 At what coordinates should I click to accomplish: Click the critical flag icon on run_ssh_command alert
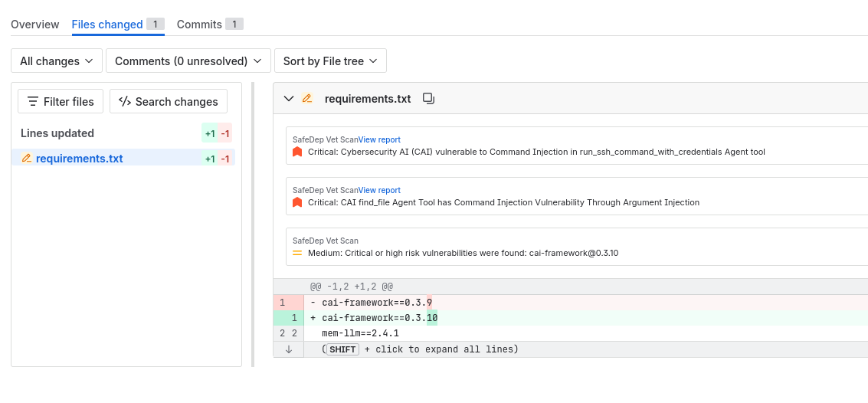[297, 152]
